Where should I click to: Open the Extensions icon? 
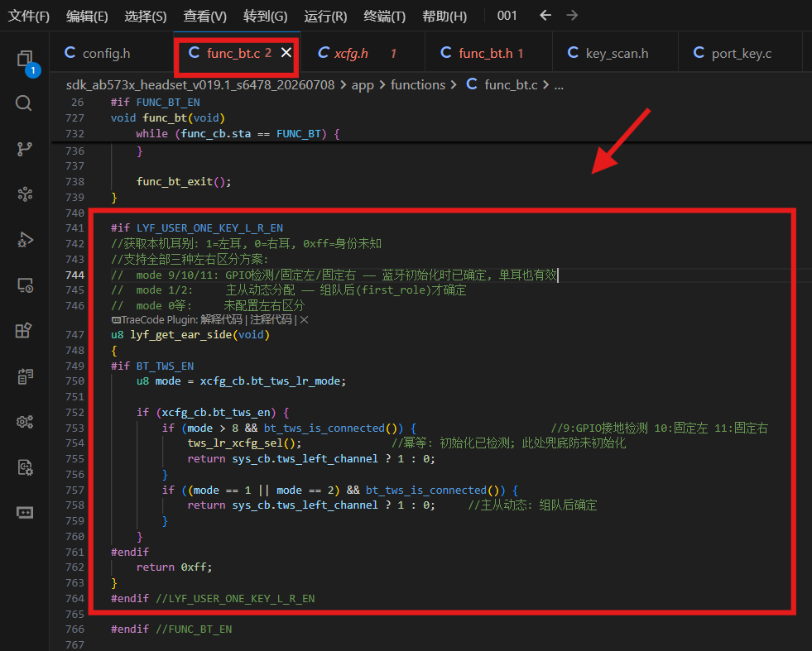24,330
